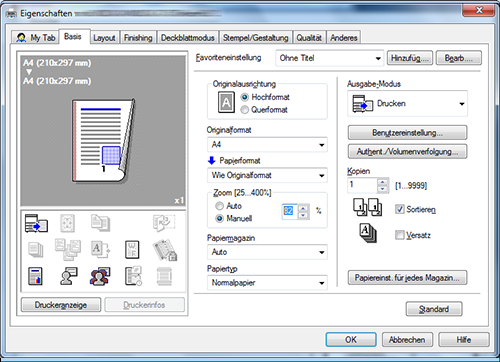The height and width of the screenshot is (362, 500).
Task: Click the [1...9999] range text
Action: click(x=411, y=186)
